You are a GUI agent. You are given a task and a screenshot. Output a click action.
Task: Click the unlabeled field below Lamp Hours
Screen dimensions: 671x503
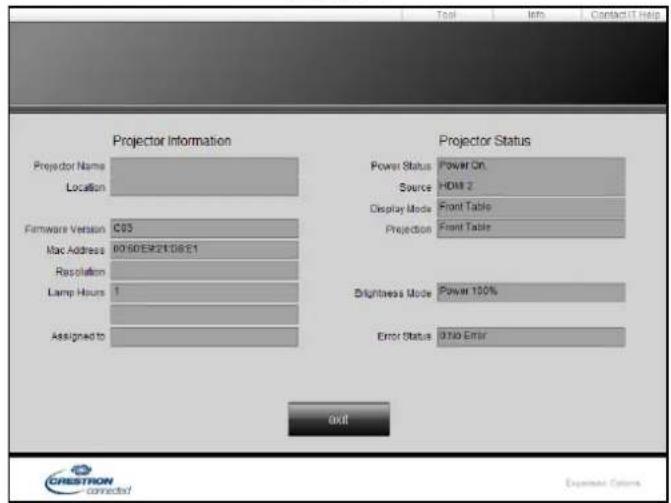click(x=205, y=314)
